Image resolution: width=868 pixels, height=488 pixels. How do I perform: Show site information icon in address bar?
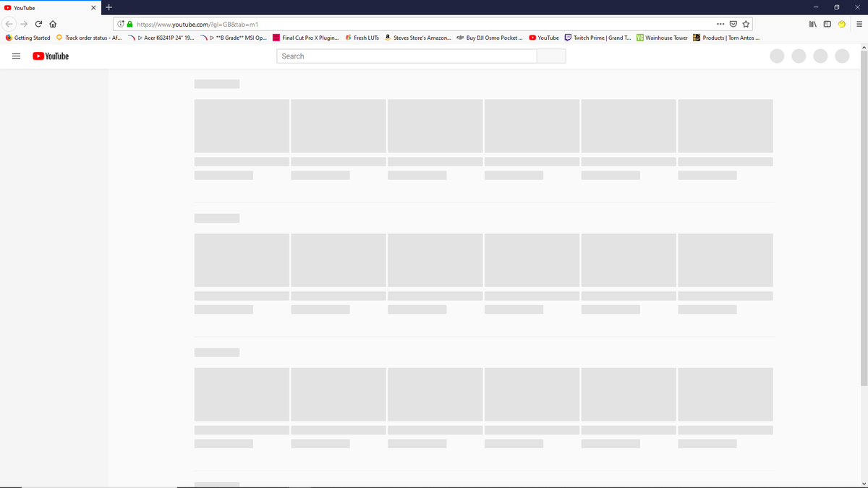click(x=120, y=24)
